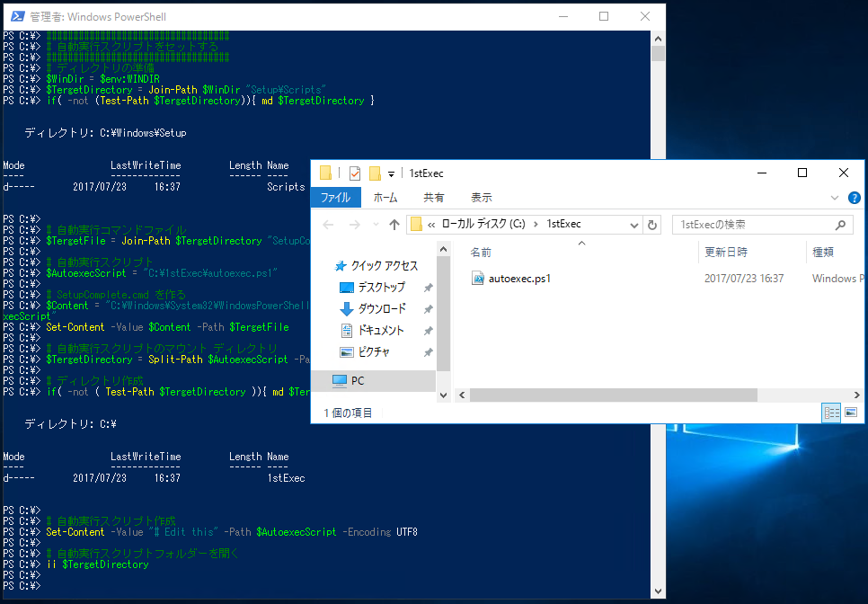Click the 1 個の項目 status text
The height and width of the screenshot is (604, 868).
pos(348,413)
